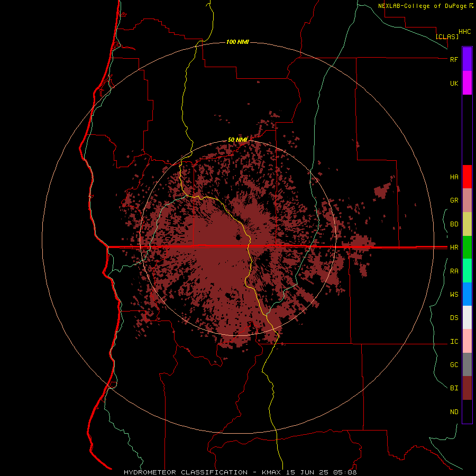
Task: Click the BD yellow legend swatch
Action: [x=467, y=224]
